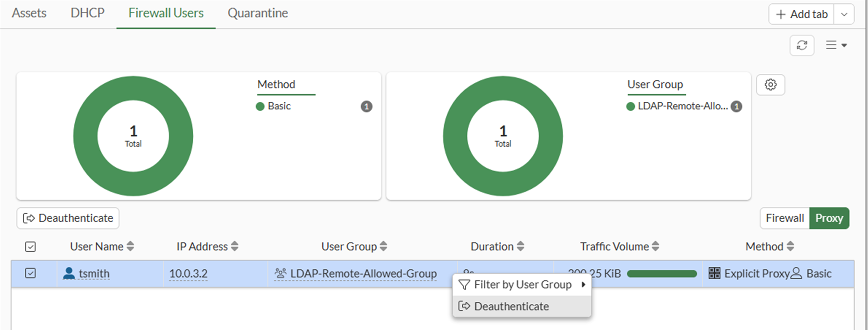This screenshot has height=330, width=868.
Task: Click the Explicit Proxy grid icon
Action: tap(714, 273)
